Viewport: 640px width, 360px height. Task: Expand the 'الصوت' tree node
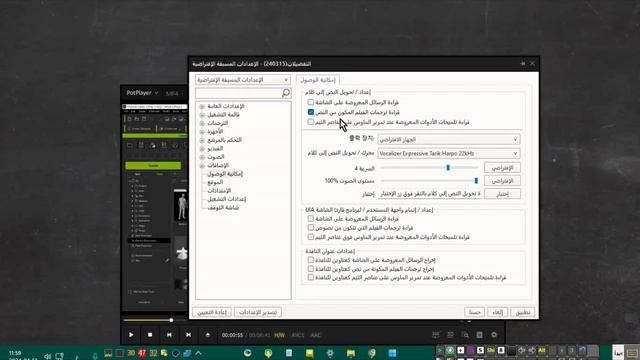coord(202,157)
